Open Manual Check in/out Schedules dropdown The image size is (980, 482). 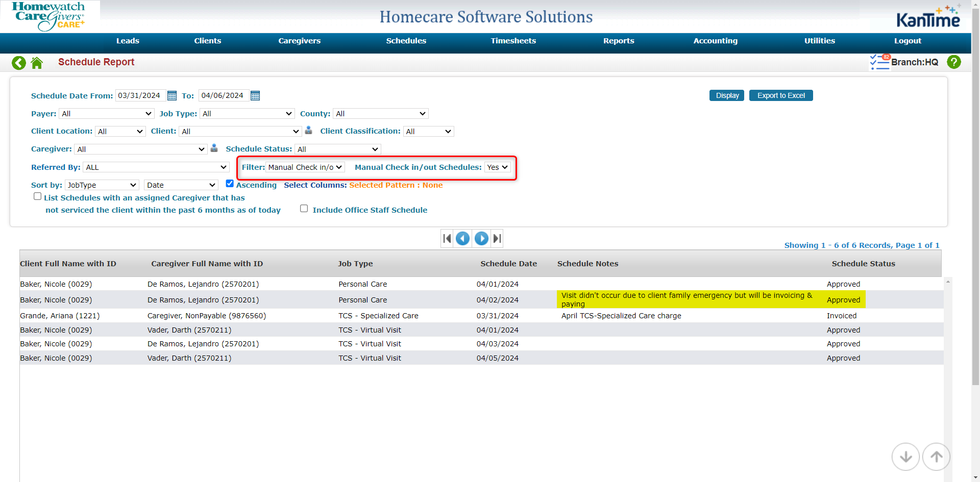(497, 167)
